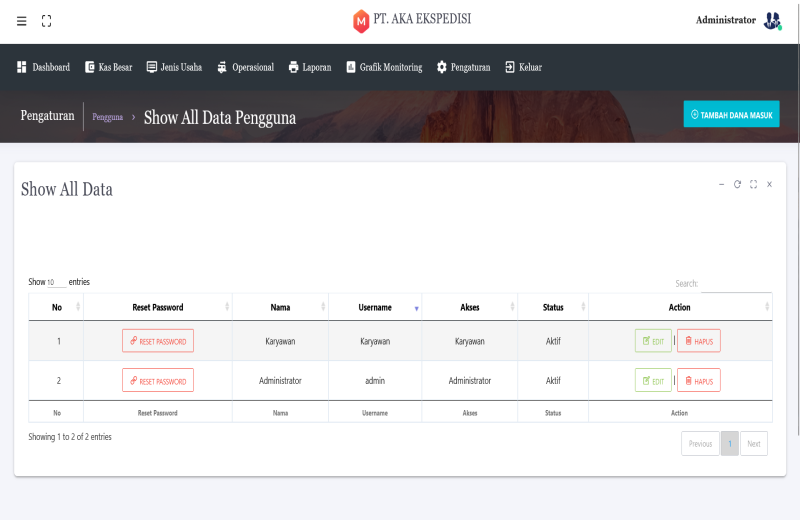
Task: Click Tambah Dana Masuk button
Action: pos(731,115)
